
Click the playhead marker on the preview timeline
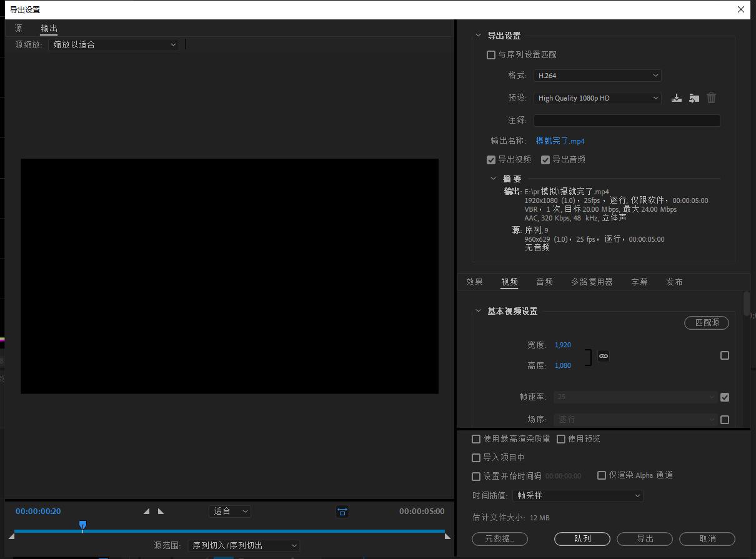pos(82,525)
